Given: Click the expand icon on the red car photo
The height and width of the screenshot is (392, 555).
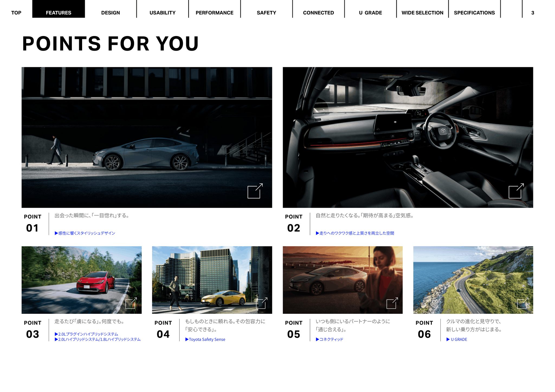Looking at the screenshot, I should click(x=131, y=303).
